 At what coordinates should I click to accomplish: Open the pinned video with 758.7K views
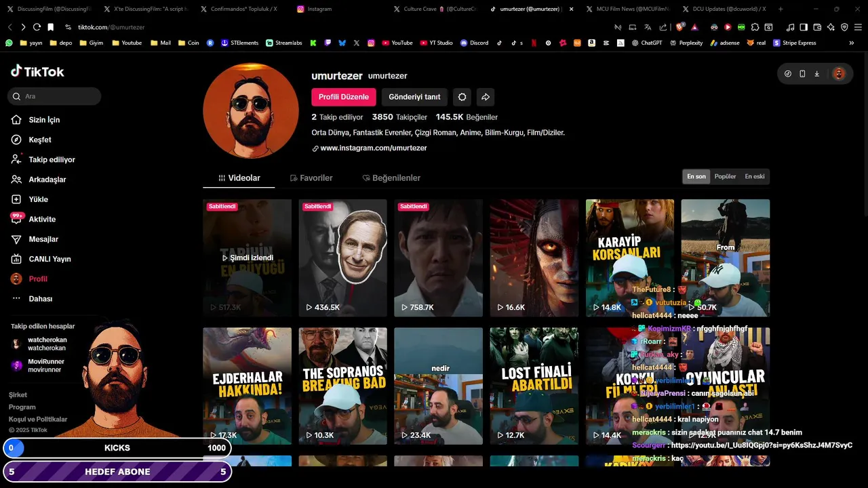point(438,258)
